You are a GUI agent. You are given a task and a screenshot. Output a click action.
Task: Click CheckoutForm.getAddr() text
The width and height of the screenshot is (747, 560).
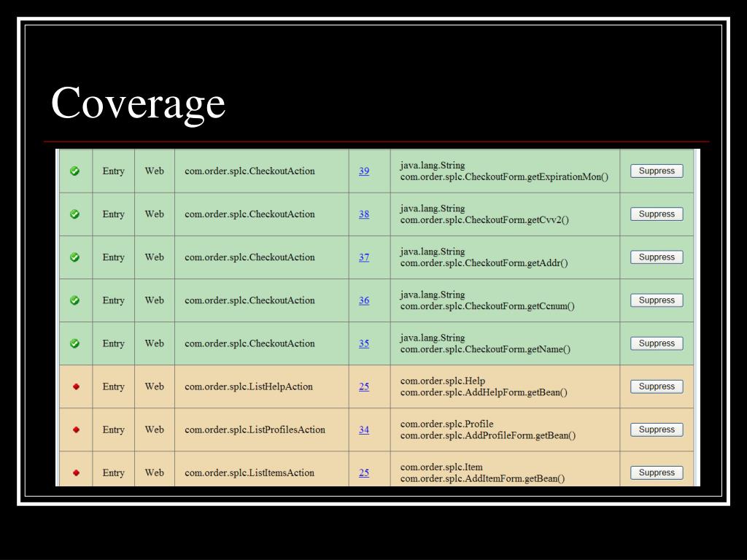pos(484,263)
